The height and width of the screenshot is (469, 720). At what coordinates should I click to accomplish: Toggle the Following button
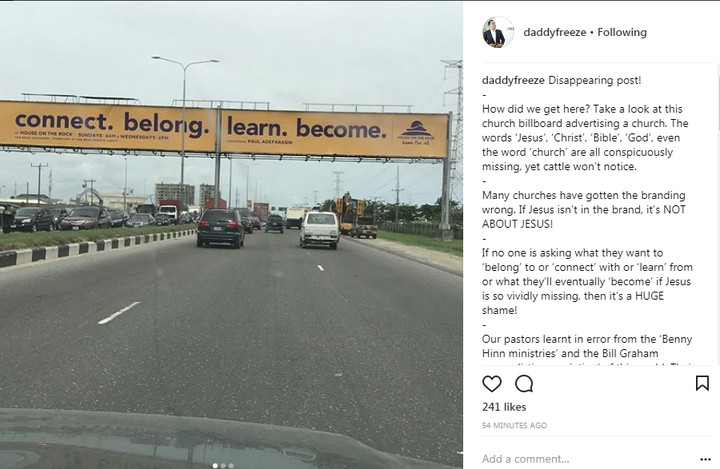point(622,32)
